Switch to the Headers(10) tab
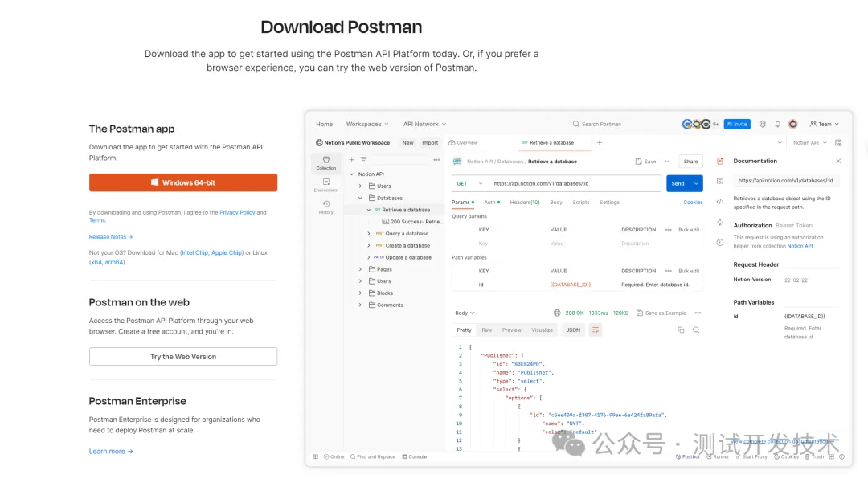 (524, 203)
